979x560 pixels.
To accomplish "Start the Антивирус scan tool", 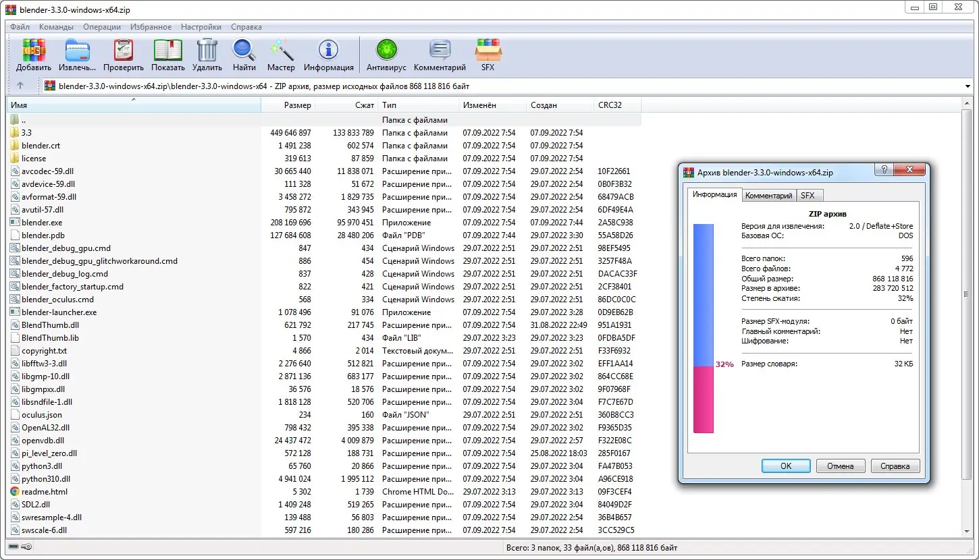I will point(386,51).
